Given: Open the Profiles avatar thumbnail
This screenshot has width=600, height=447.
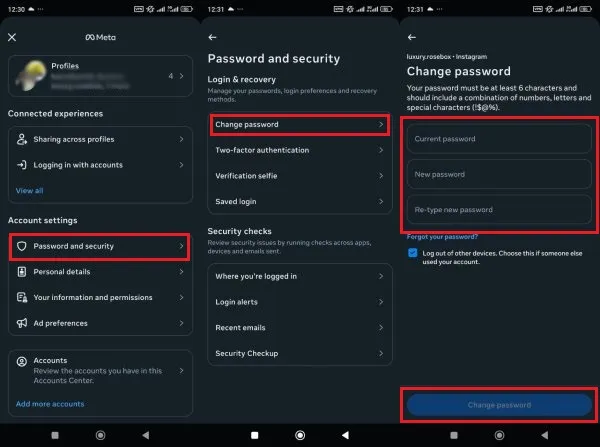Looking at the screenshot, I should pyautogui.click(x=31, y=76).
